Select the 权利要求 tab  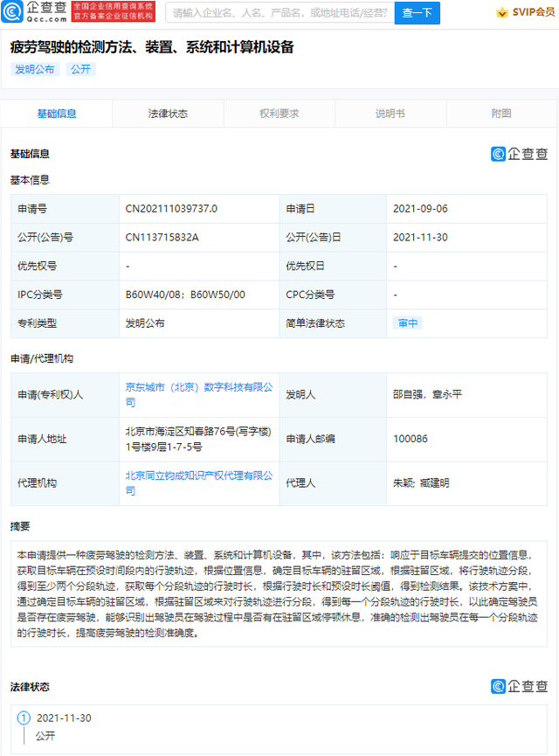point(279,114)
